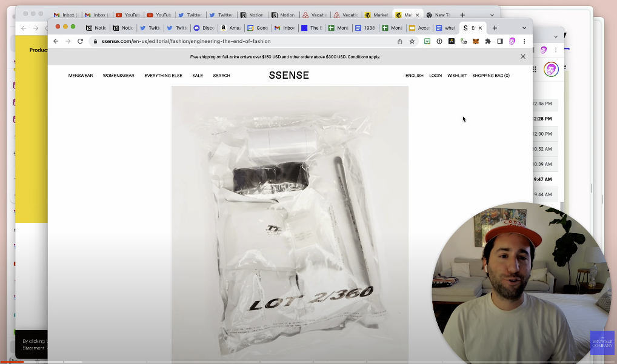Open a new tab in the back Mailchimp window
The image size is (617, 364).
[462, 15]
